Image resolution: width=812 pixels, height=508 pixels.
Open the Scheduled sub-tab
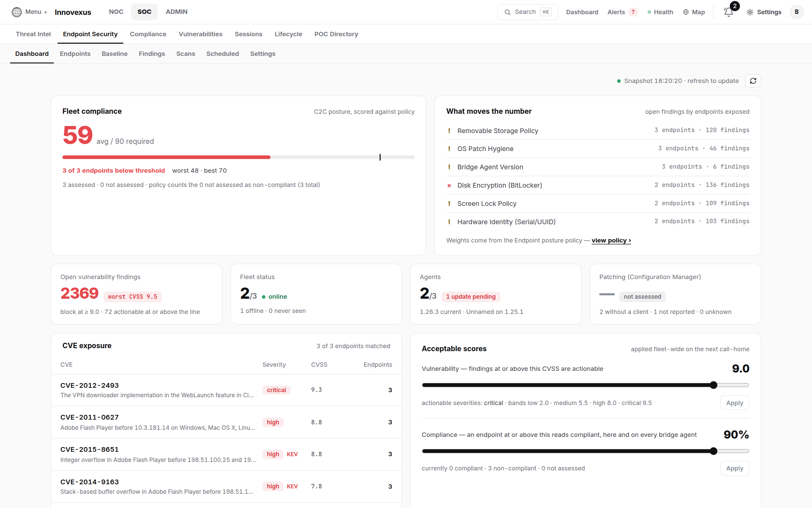click(x=223, y=54)
